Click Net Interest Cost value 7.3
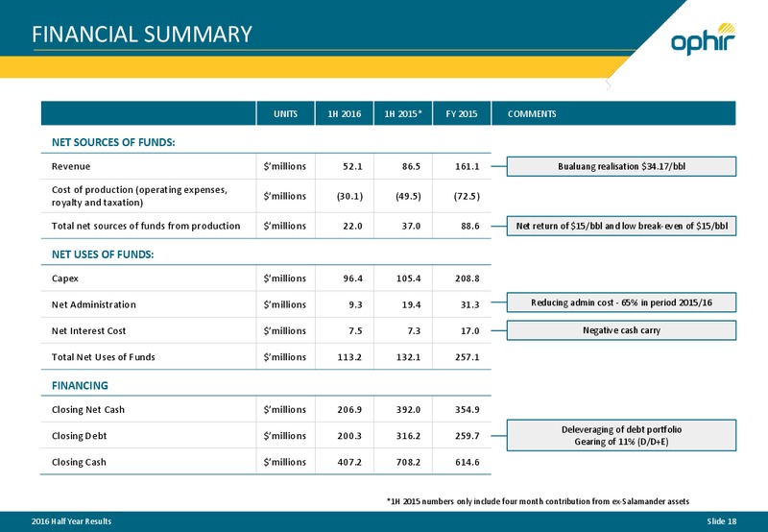768x532 pixels. [414, 331]
